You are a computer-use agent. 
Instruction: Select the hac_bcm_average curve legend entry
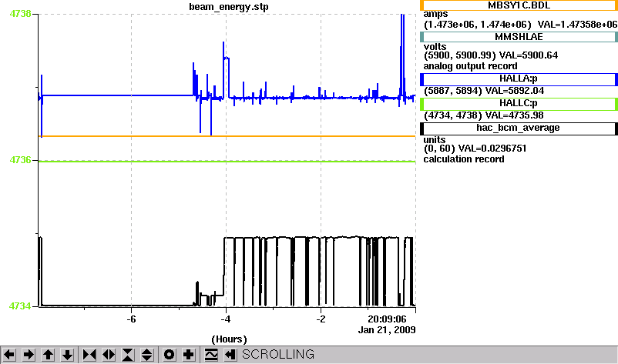point(519,129)
